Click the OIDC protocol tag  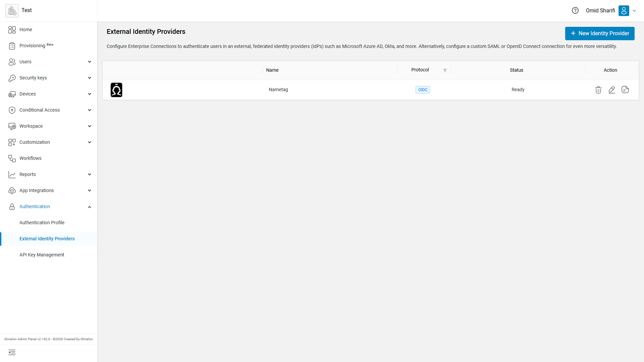coord(423,90)
